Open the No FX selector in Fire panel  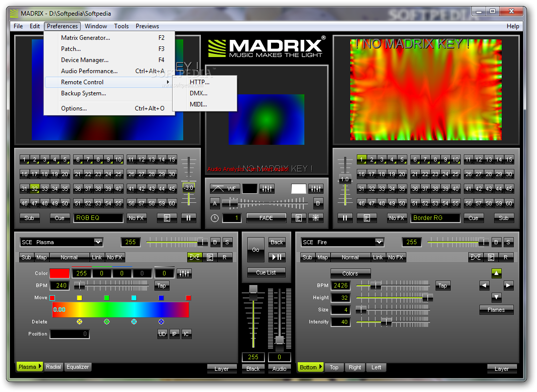pyautogui.click(x=396, y=257)
